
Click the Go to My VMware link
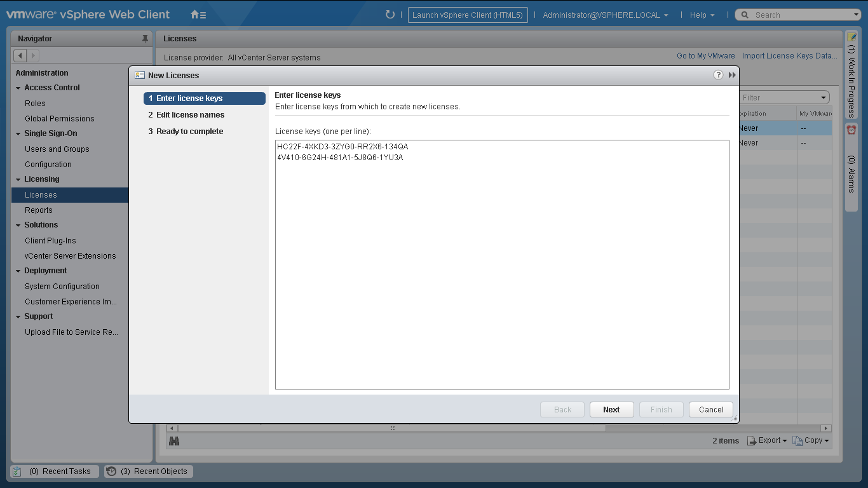tap(705, 56)
